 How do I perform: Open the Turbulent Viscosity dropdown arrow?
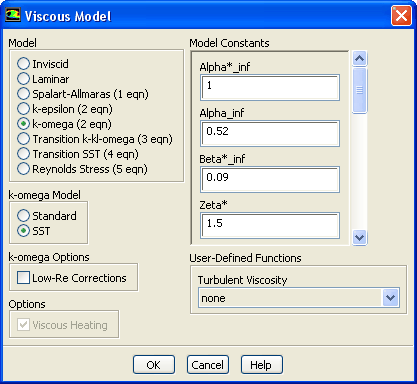coord(390,298)
